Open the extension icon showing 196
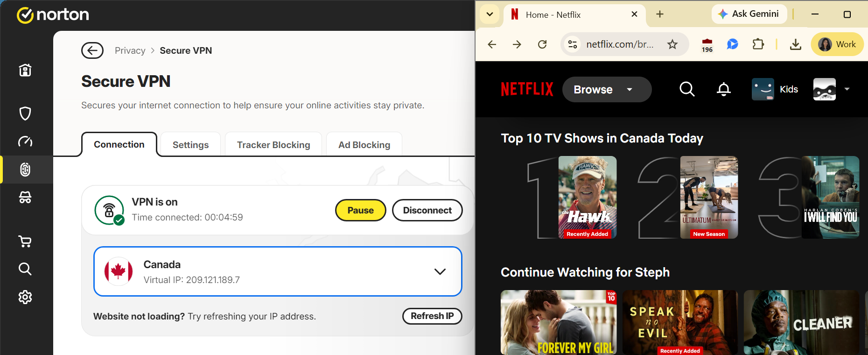Image resolution: width=868 pixels, height=355 pixels. pos(707,45)
